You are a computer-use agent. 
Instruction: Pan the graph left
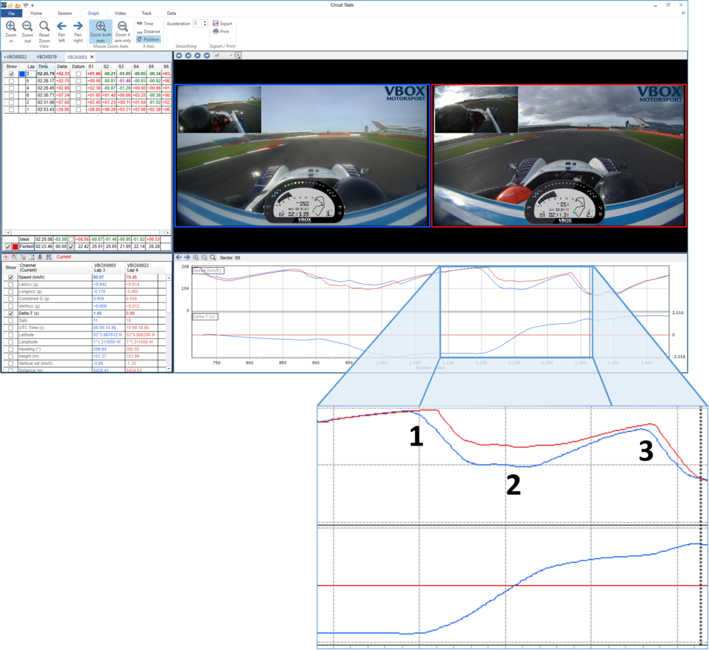tap(61, 31)
